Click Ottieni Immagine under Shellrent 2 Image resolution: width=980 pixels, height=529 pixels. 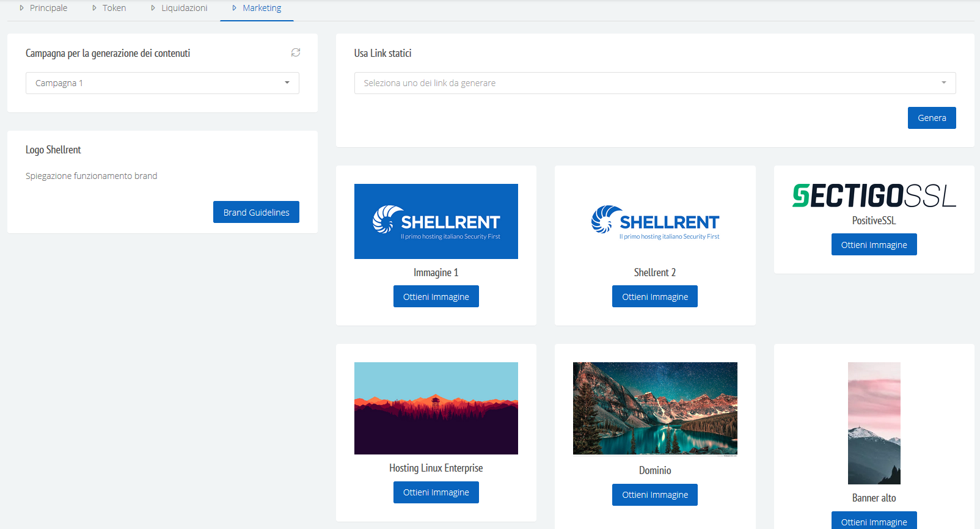point(655,296)
